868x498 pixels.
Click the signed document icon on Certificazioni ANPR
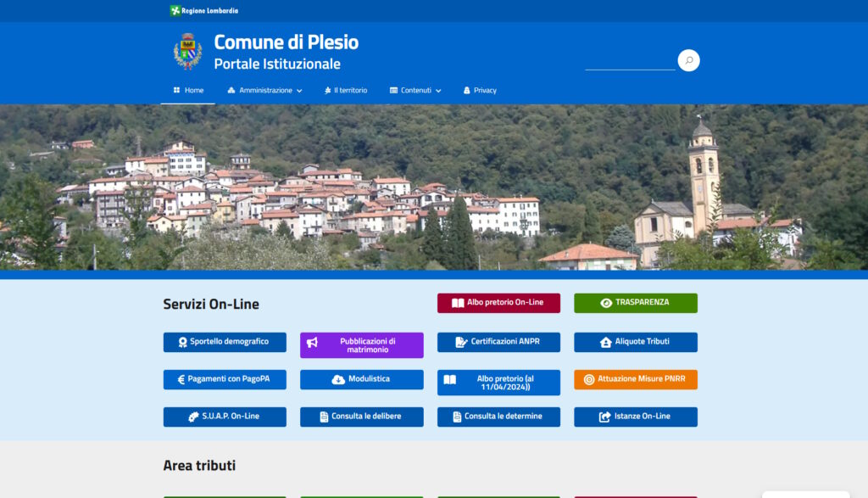pos(461,343)
